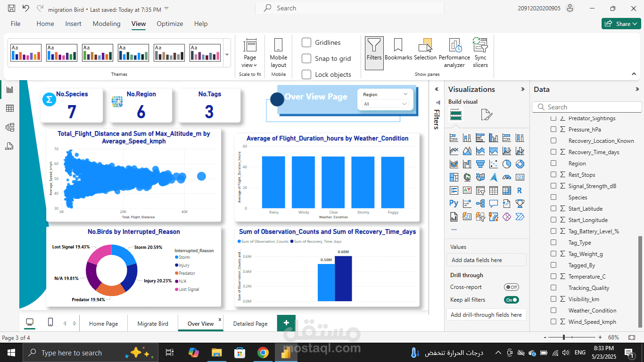Apply the fifth grey-brown theme thumbnail
This screenshot has width=644, height=362.
pyautogui.click(x=169, y=53)
